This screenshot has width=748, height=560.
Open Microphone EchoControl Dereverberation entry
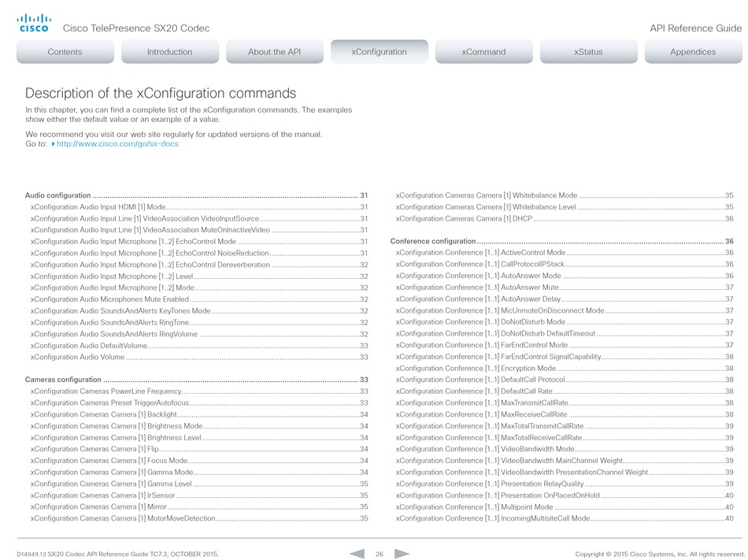coord(199,265)
